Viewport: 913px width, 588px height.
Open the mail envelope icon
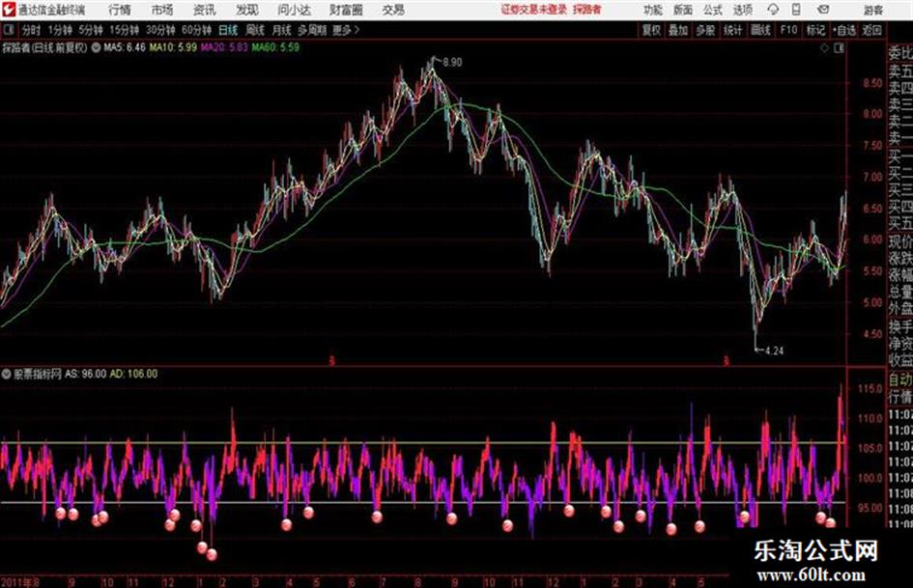(823, 10)
